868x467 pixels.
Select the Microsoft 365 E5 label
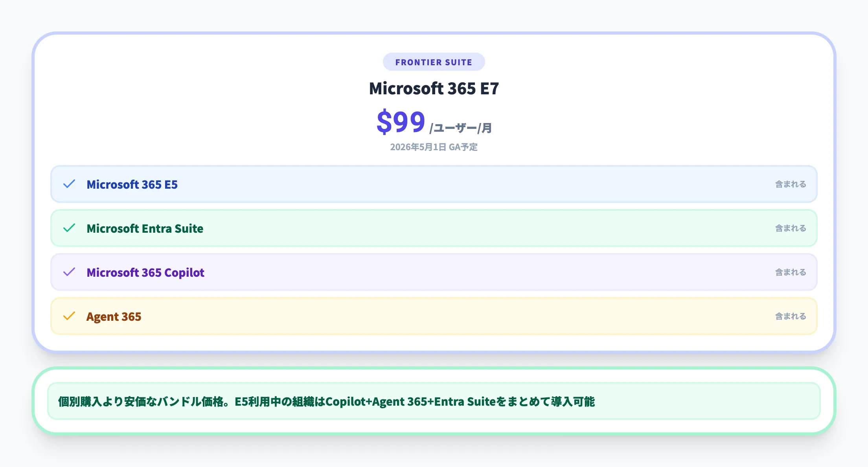(132, 184)
